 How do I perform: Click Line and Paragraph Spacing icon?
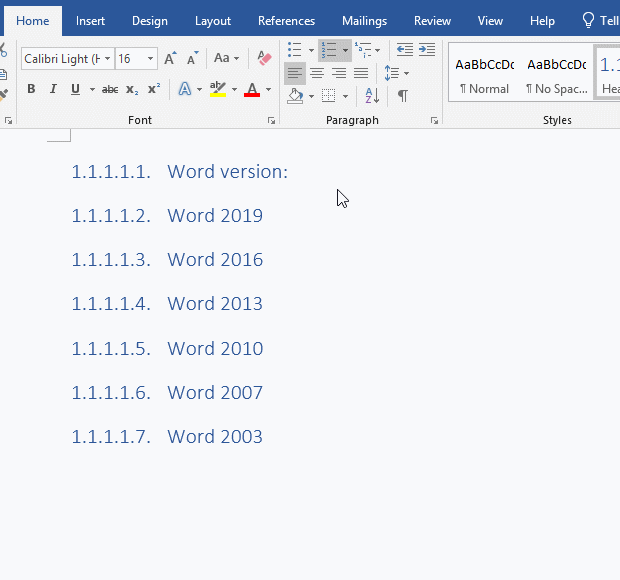[x=391, y=73]
